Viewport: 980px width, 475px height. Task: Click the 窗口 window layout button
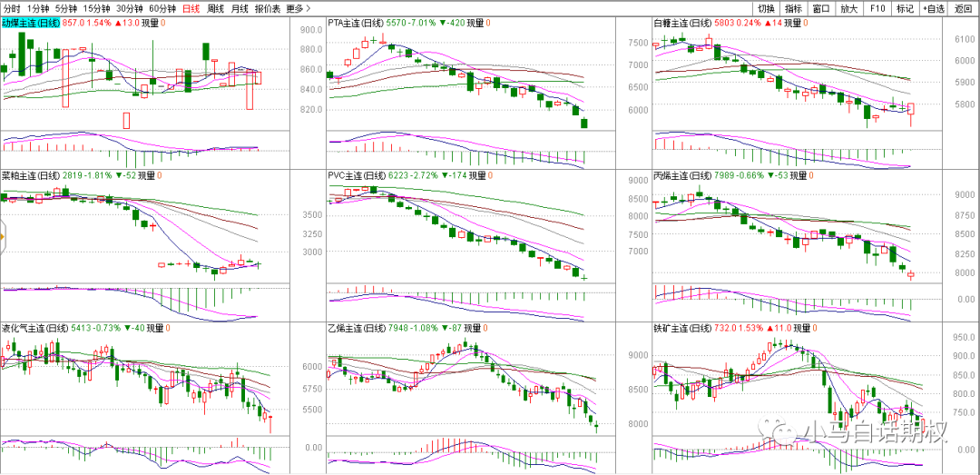pyautogui.click(x=821, y=8)
